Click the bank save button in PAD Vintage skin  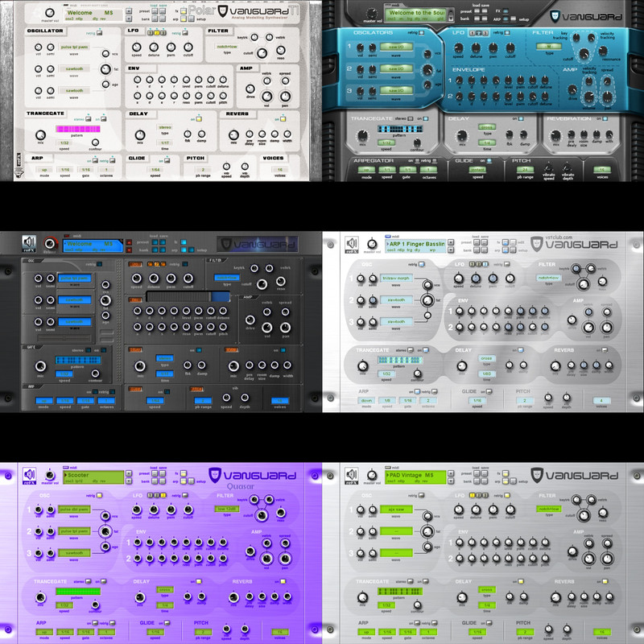[485, 481]
